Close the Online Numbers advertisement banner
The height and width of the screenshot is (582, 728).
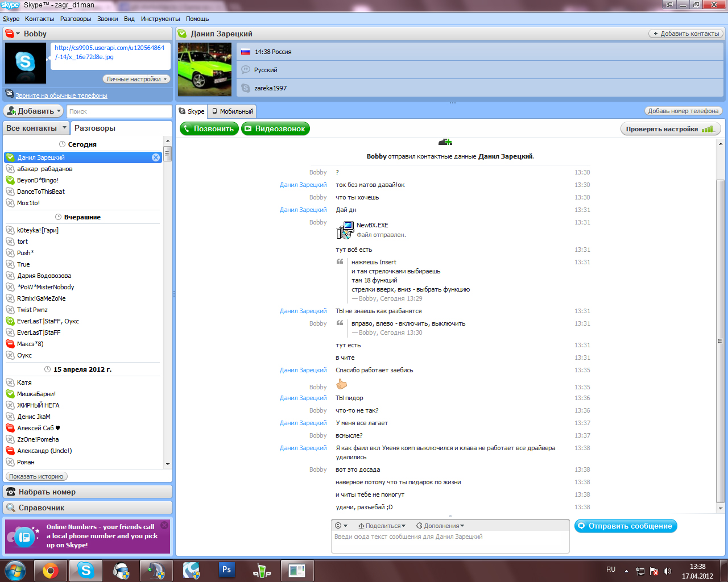[164, 525]
